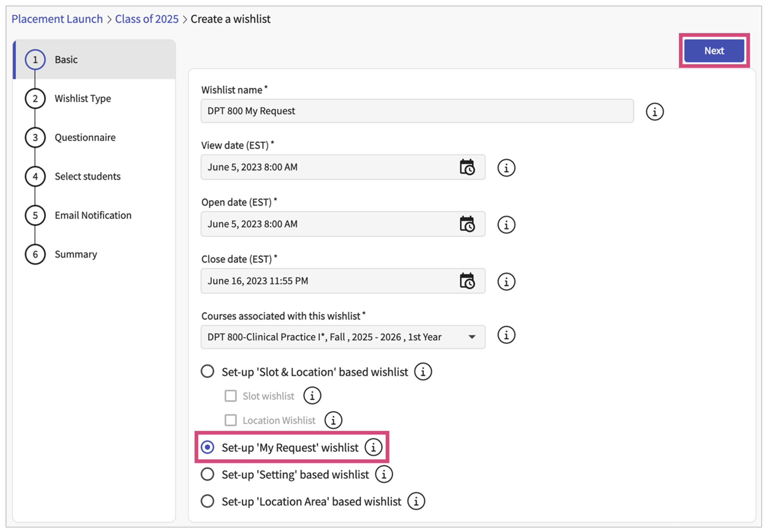Click info icon beside My Request wishlist

(373, 447)
